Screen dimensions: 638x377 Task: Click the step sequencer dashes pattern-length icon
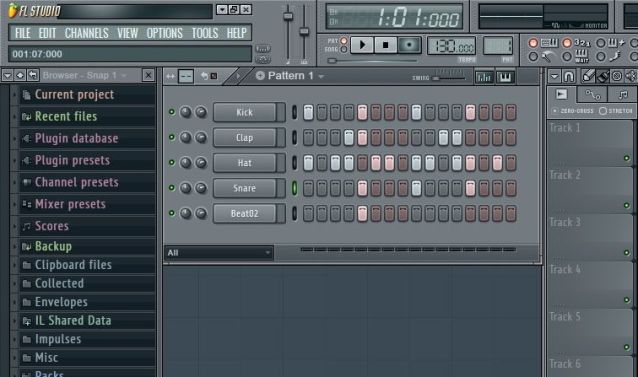point(186,76)
